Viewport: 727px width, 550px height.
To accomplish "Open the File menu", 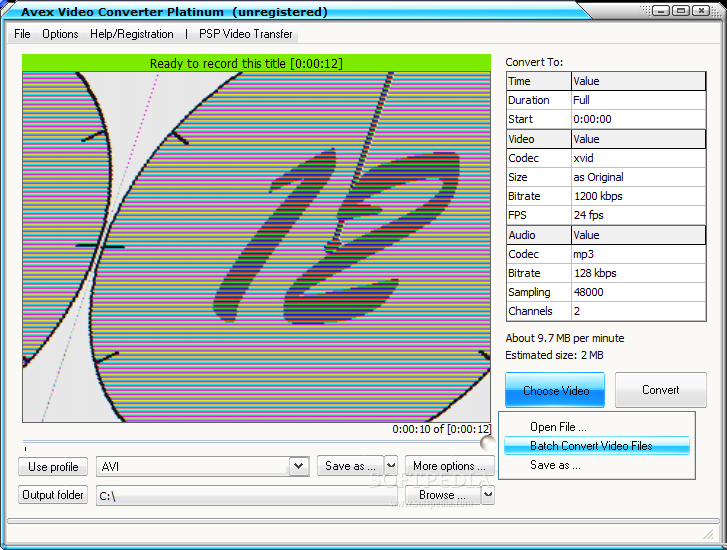I will click(22, 34).
